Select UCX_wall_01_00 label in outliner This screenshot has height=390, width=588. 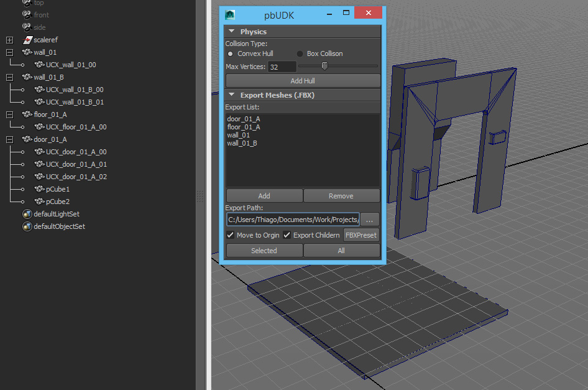71,65
